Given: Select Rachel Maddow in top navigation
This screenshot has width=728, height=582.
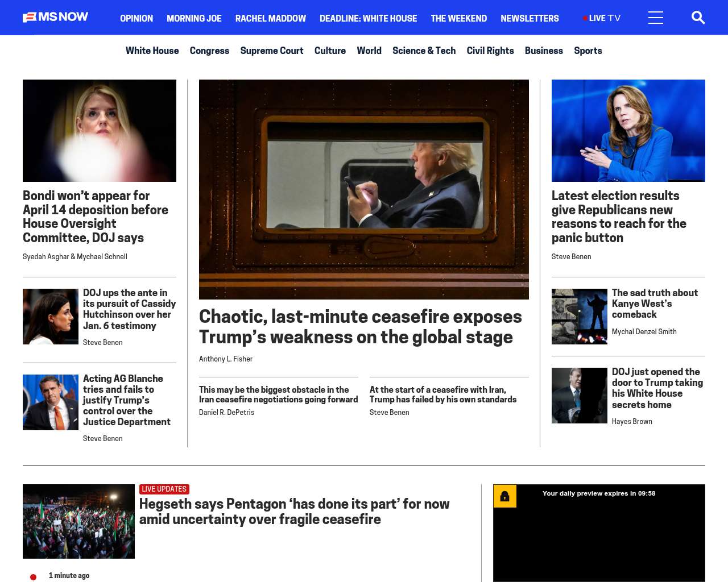Looking at the screenshot, I should click(x=271, y=18).
